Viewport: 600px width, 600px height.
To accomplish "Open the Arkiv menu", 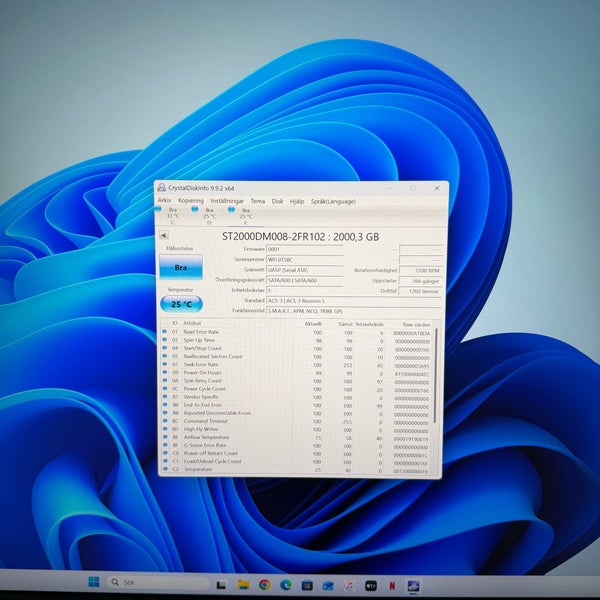I will point(165,200).
